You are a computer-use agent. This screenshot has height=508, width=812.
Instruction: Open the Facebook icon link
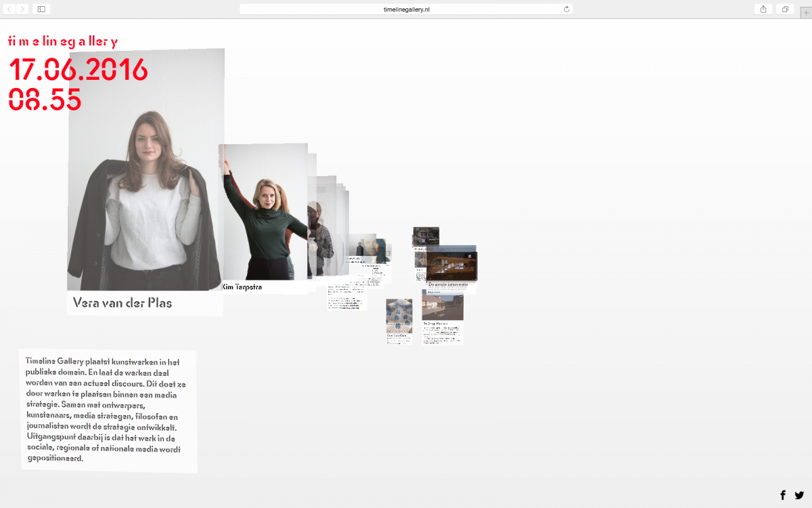pos(783,495)
